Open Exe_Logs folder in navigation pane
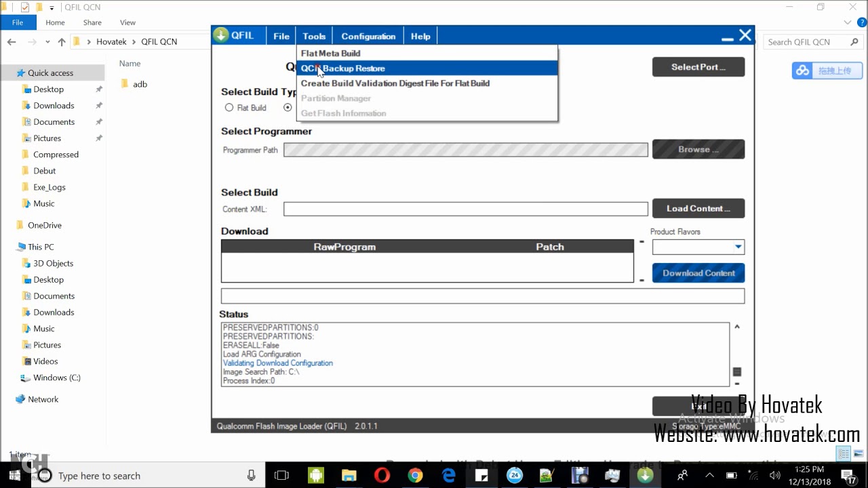This screenshot has width=868, height=488. click(49, 187)
